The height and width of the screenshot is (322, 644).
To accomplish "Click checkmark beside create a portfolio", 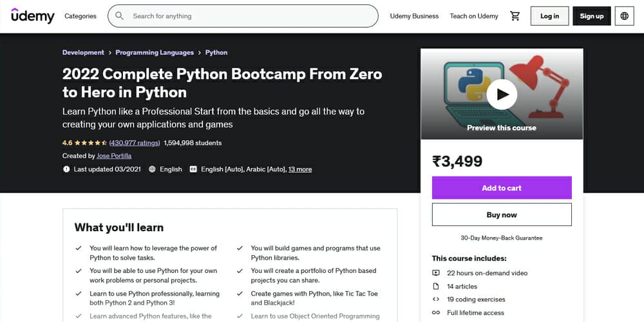I will coord(240,270).
